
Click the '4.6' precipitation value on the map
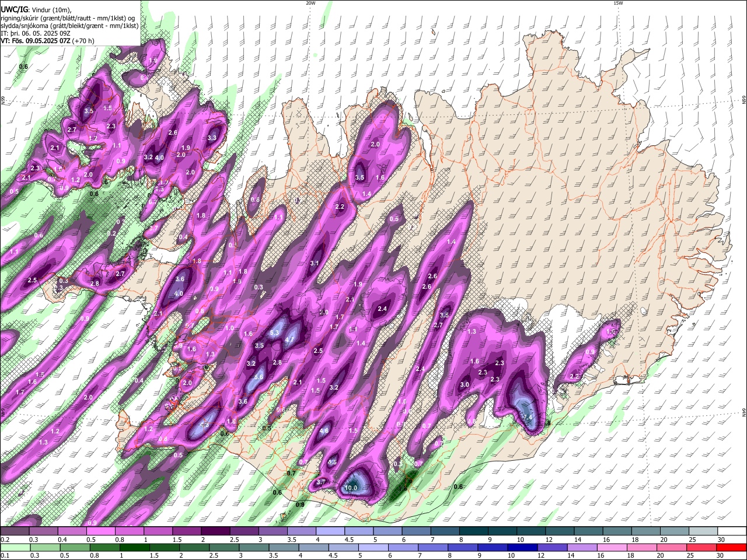point(324,431)
